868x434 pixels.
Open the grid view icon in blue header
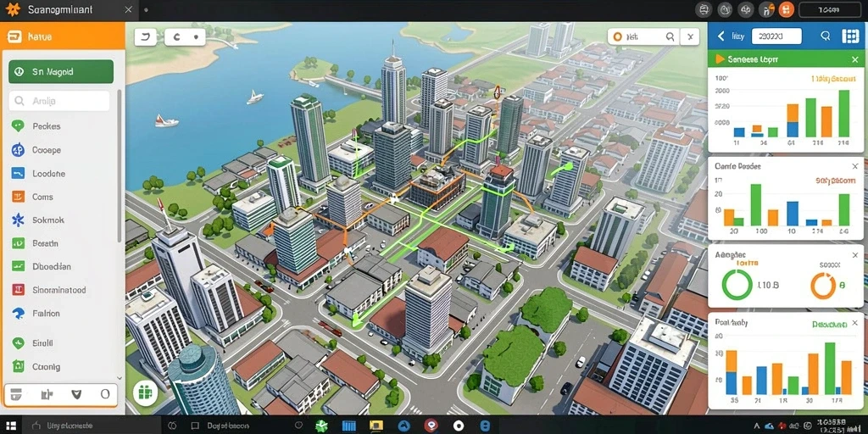pos(849,36)
